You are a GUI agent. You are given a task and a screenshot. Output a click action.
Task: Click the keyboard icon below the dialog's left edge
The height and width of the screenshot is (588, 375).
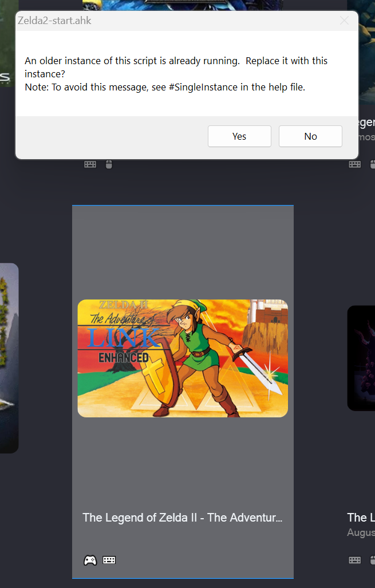[90, 164]
